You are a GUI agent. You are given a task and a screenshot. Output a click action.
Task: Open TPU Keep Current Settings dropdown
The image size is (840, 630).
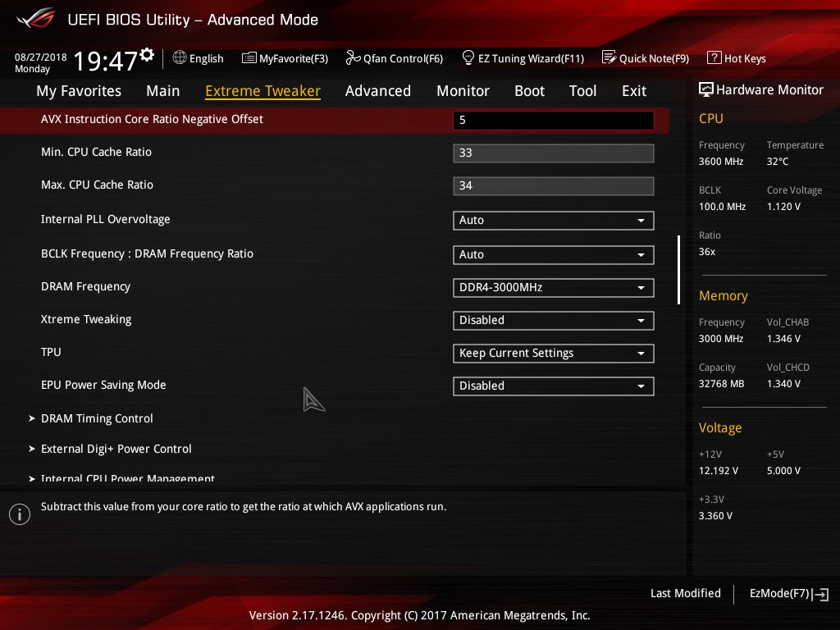[554, 353]
